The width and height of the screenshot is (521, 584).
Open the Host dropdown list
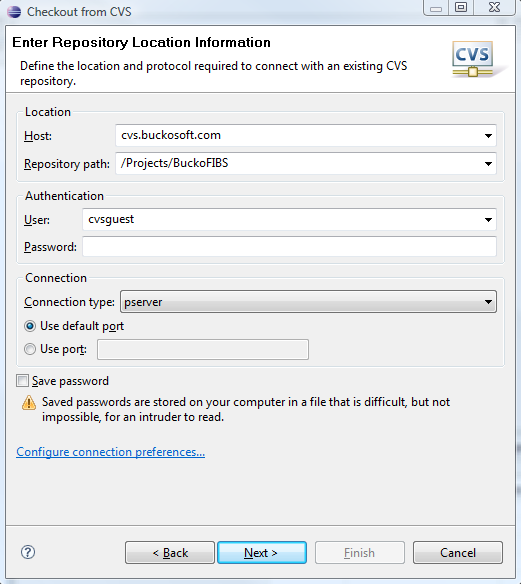point(488,136)
